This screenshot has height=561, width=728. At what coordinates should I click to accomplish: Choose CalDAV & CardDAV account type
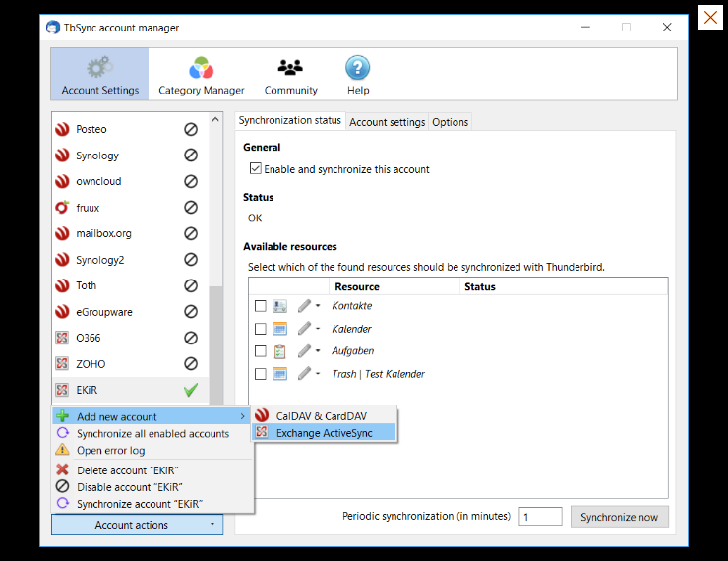(324, 416)
